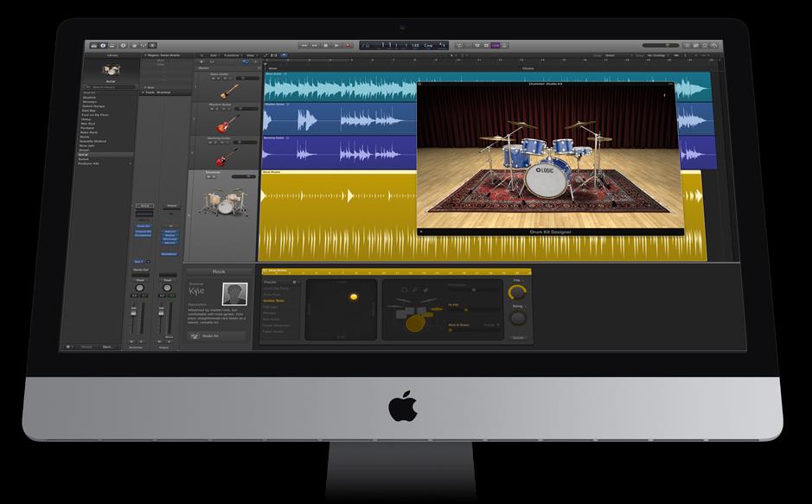This screenshot has width=812, height=504.
Task: Toggle the Inspector button in control bar
Action: (x=103, y=46)
